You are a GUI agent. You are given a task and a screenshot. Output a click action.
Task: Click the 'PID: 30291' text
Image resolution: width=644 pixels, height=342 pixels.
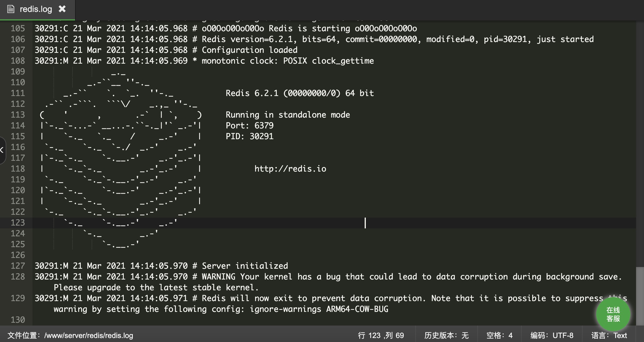pos(249,136)
